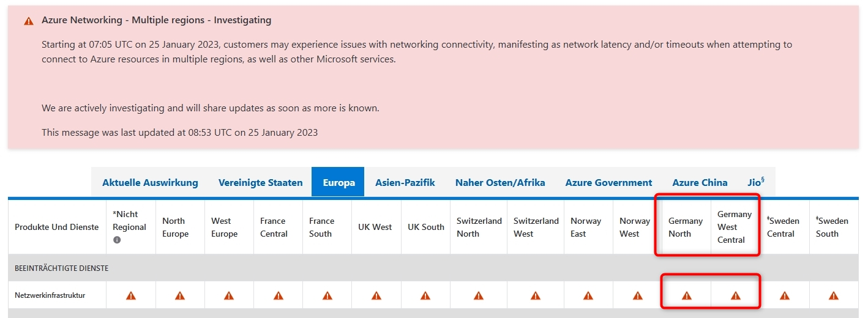868x318 pixels.
Task: Click the Sweden South warning icon
Action: tap(833, 295)
